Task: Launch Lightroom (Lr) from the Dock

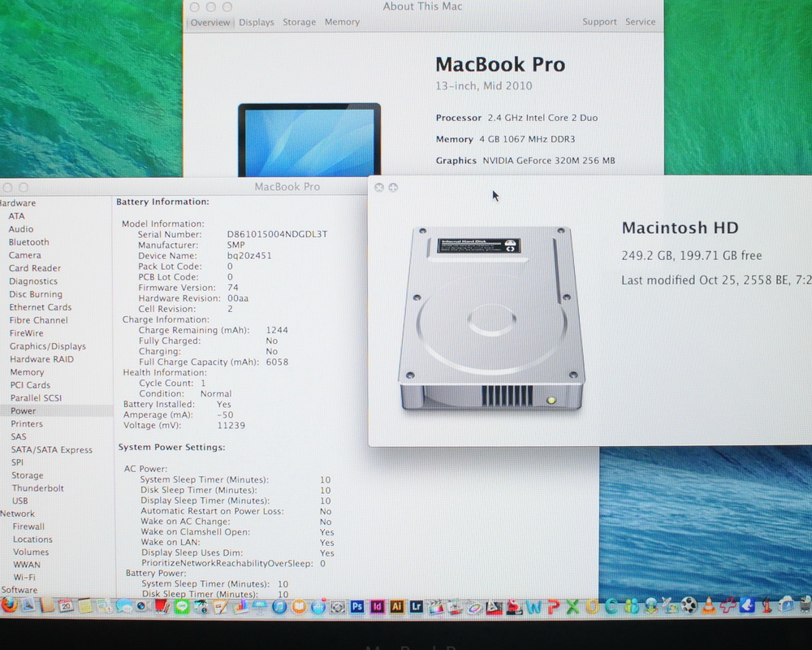Action: point(416,606)
